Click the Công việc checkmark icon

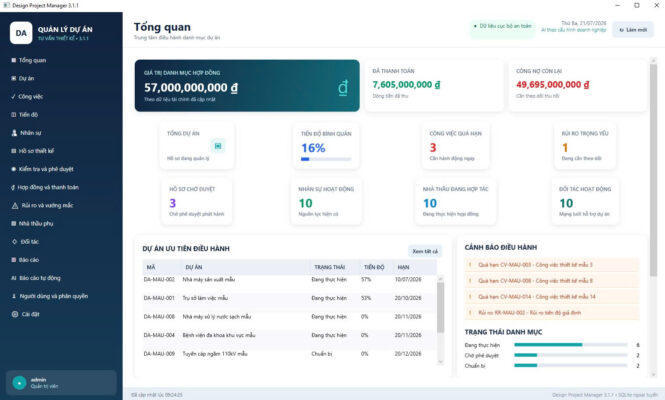(14, 97)
